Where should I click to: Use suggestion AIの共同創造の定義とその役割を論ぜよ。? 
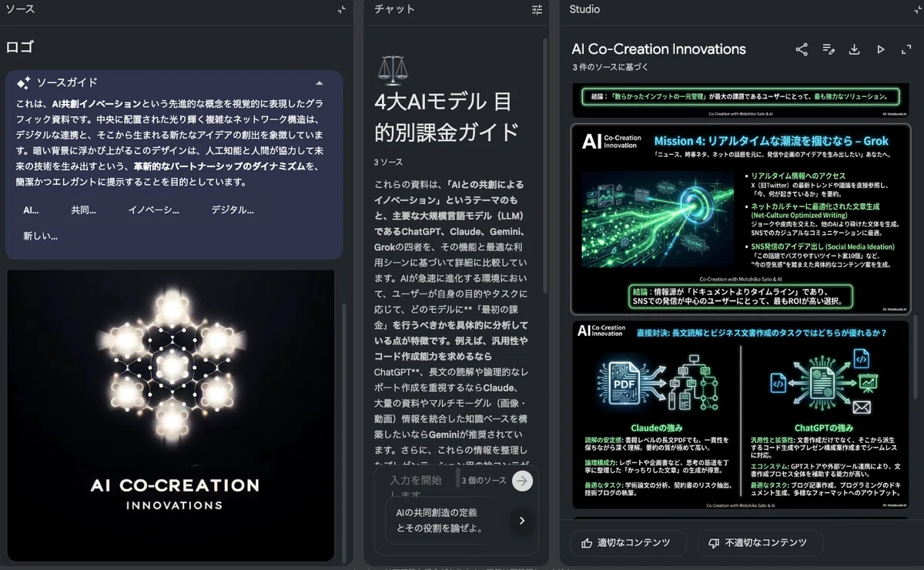pyautogui.click(x=441, y=520)
